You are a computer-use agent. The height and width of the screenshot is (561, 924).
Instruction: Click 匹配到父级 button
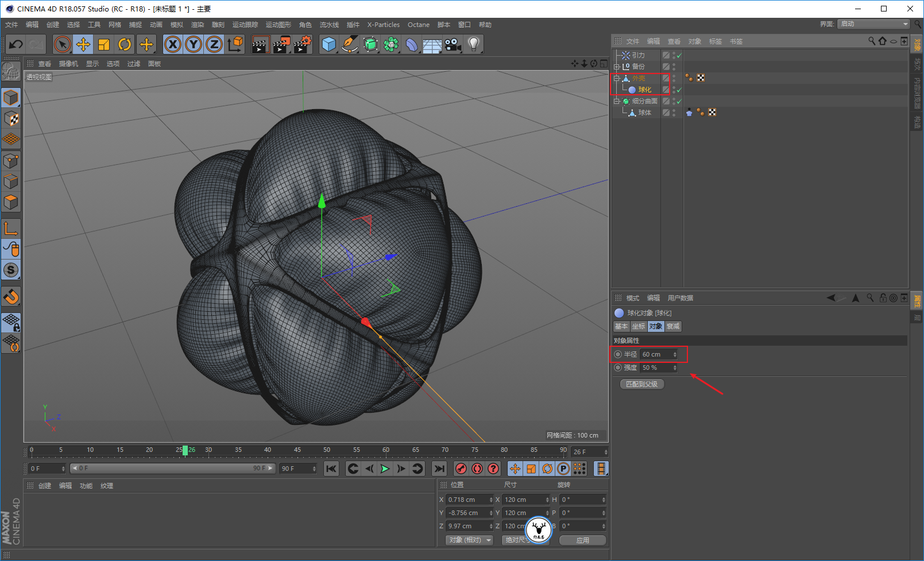(642, 384)
